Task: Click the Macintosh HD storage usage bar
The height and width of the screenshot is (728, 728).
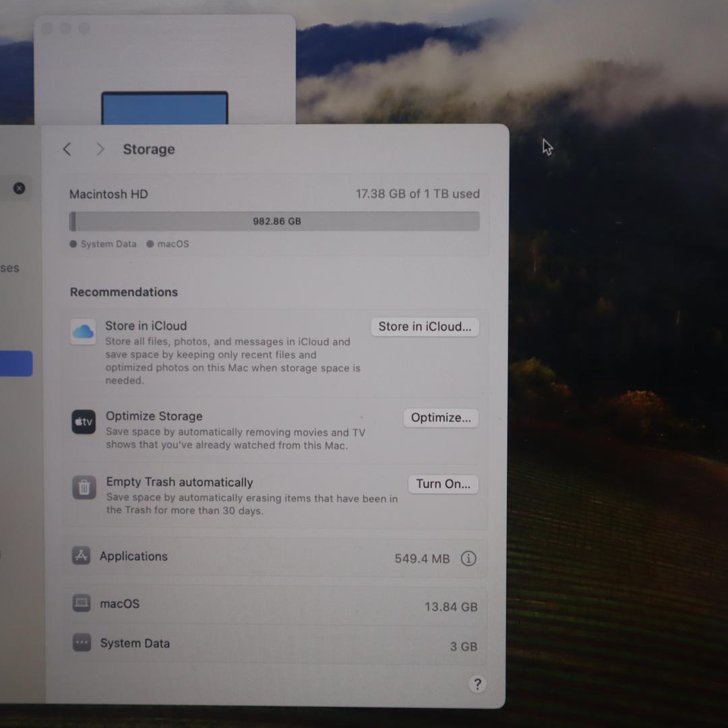Action: 274,221
